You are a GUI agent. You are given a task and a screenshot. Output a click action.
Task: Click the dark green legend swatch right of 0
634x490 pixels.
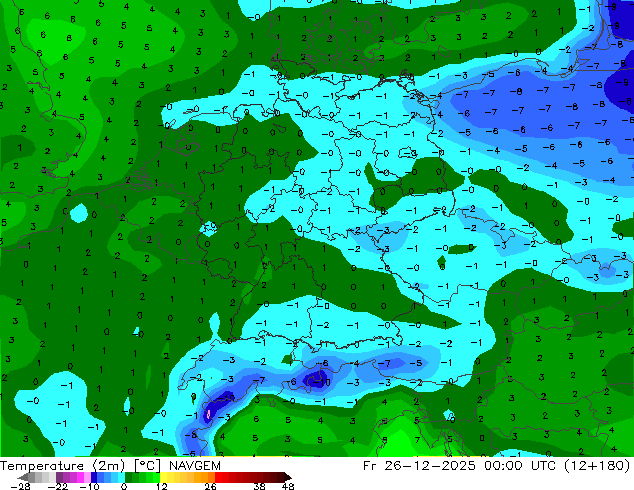pos(129,477)
